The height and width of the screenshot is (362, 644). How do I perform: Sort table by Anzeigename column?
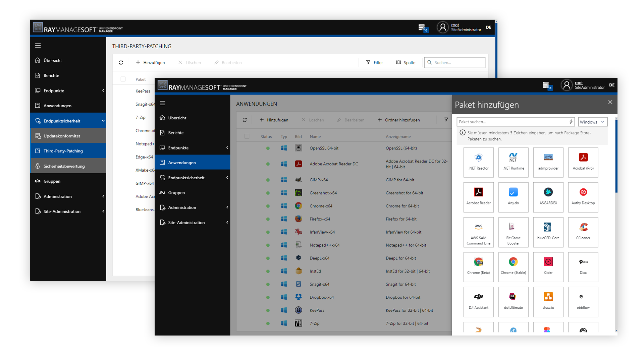point(398,136)
